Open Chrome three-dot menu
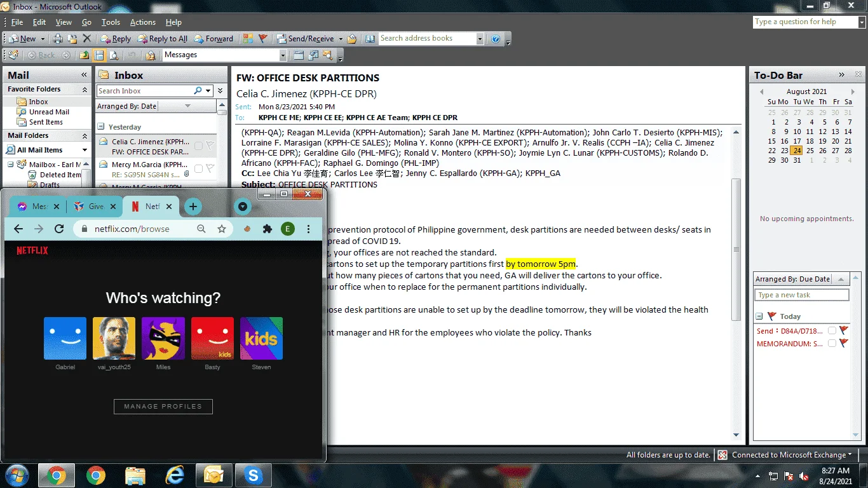Image resolution: width=868 pixels, height=488 pixels. tap(308, 229)
